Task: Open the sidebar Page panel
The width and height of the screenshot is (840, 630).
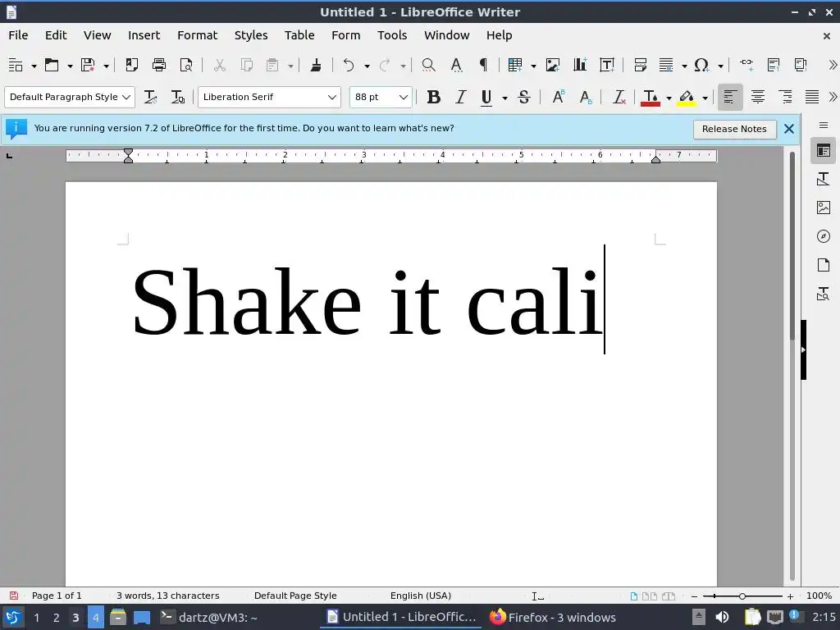Action: click(x=824, y=265)
